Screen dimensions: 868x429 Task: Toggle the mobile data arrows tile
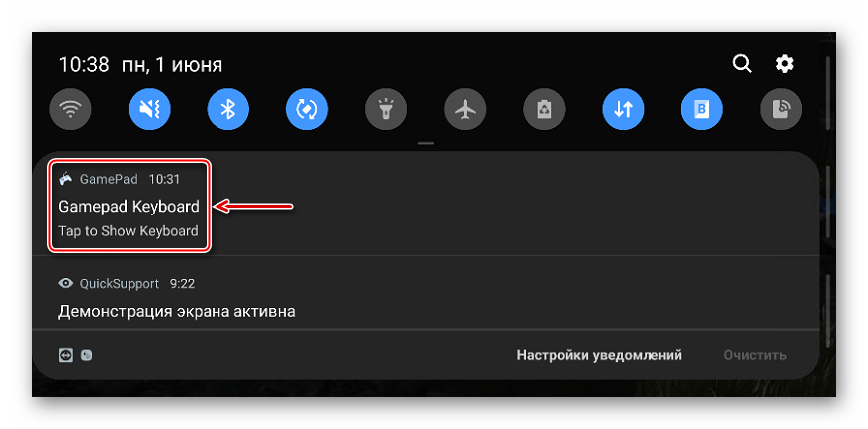click(624, 109)
